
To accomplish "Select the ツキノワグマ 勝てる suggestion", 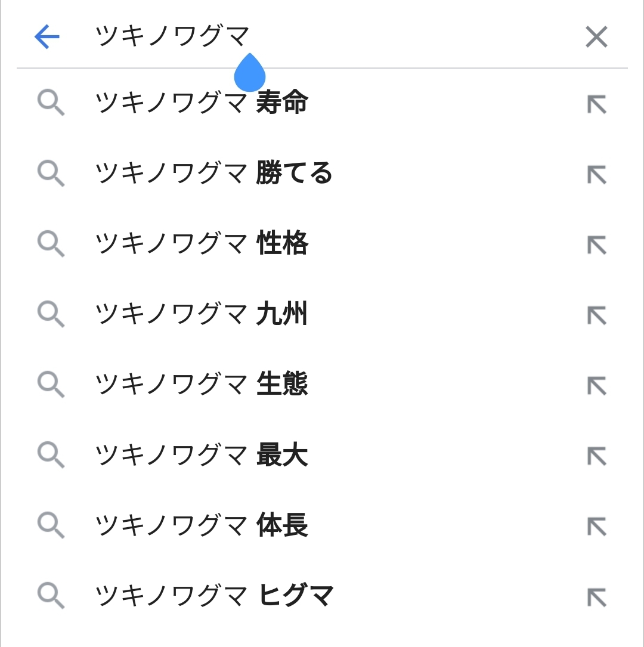I will pos(213,174).
